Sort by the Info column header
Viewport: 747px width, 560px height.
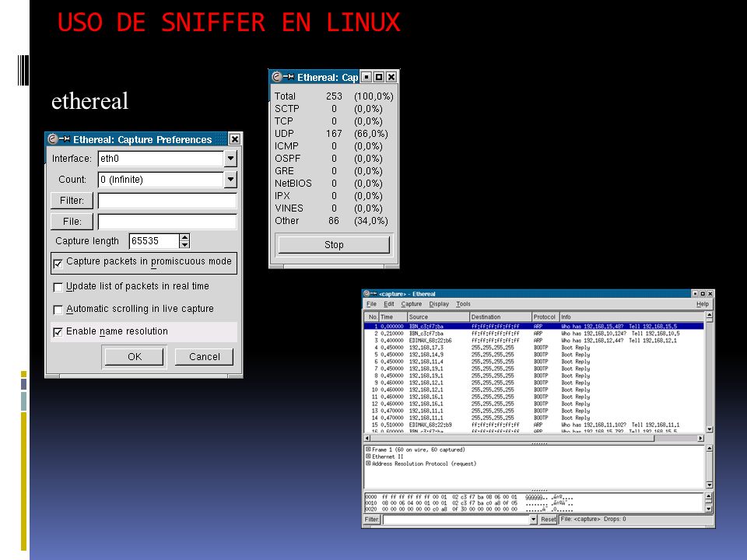tap(632, 317)
